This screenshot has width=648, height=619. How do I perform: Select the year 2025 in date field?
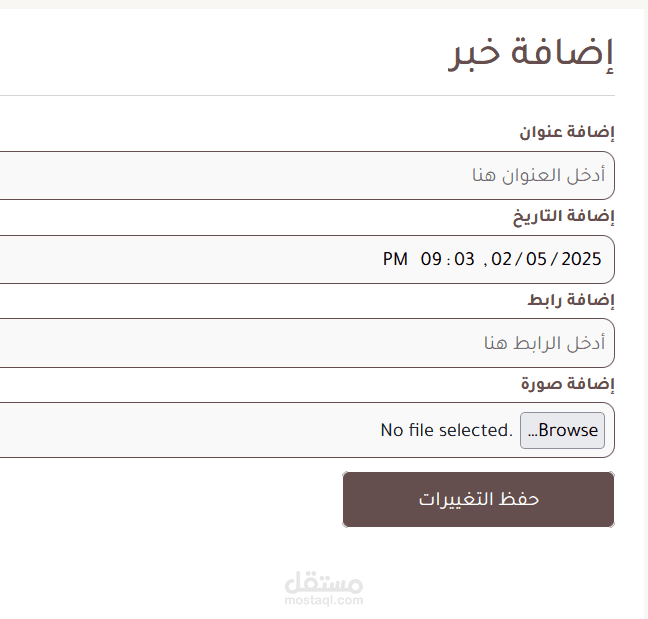pyautogui.click(x=581, y=259)
